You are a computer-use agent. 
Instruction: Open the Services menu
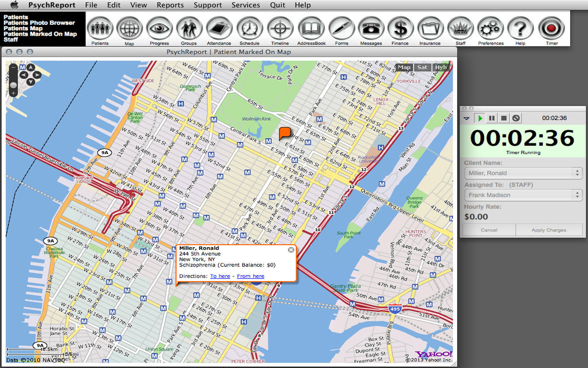[x=246, y=5]
